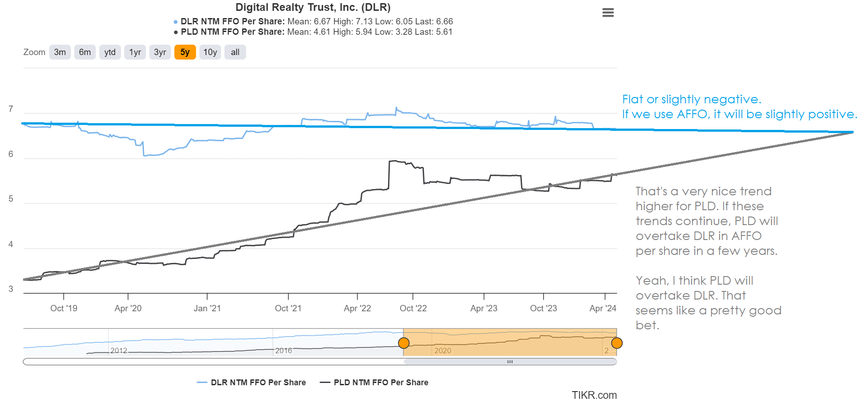Click the highlighted 5y zoom button
Image resolution: width=868 pixels, height=406 pixels.
[x=185, y=52]
